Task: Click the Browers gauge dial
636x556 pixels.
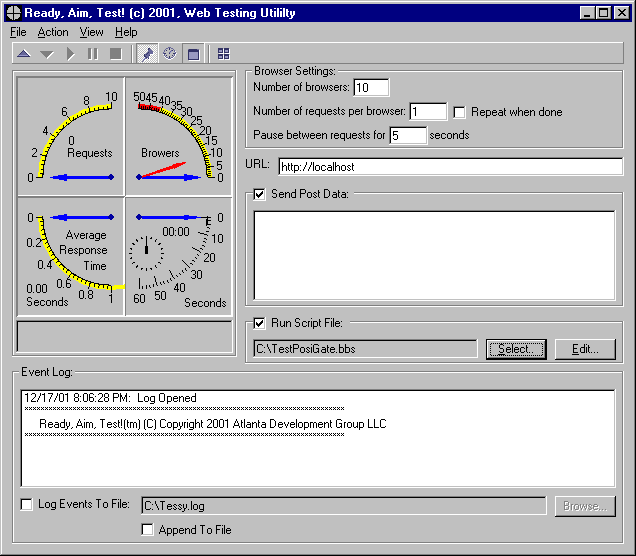Action: coord(179,136)
